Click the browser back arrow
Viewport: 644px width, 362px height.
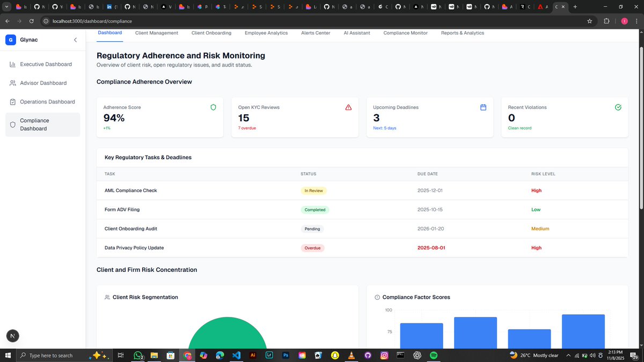tap(8, 21)
